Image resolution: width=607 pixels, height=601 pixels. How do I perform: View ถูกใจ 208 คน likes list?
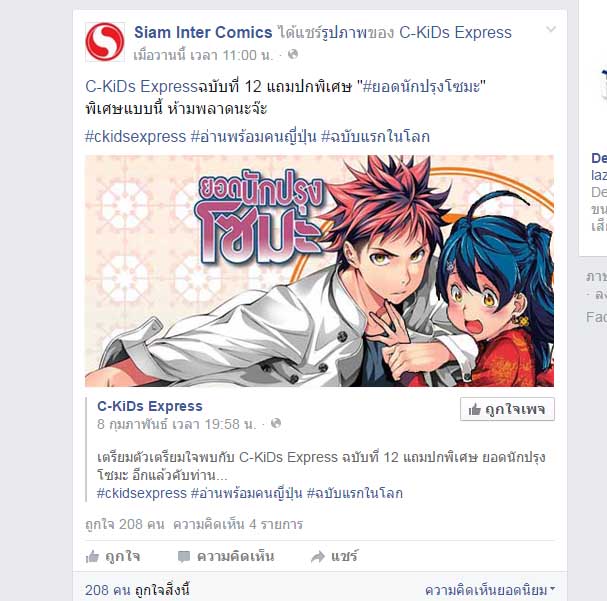click(x=125, y=524)
